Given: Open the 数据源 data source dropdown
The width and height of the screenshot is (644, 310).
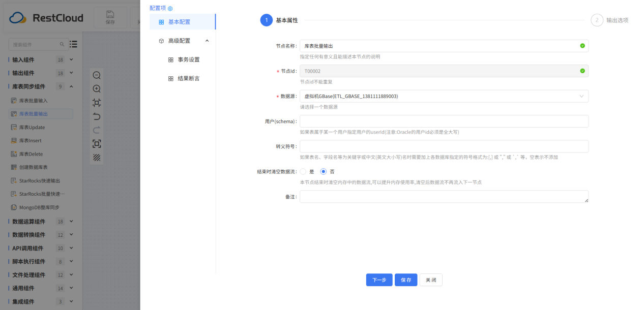Looking at the screenshot, I should (444, 96).
